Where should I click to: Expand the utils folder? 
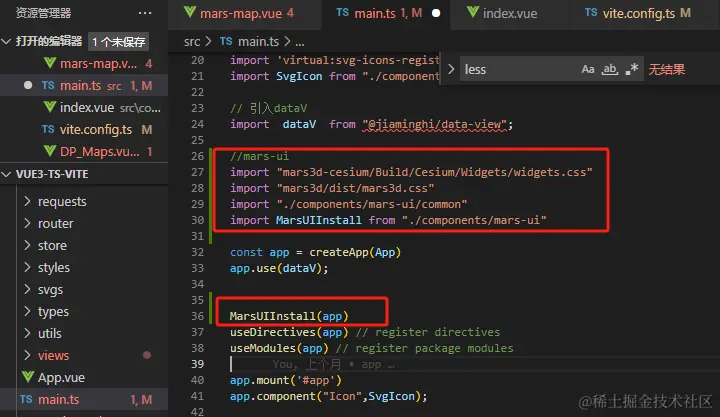coord(27,333)
